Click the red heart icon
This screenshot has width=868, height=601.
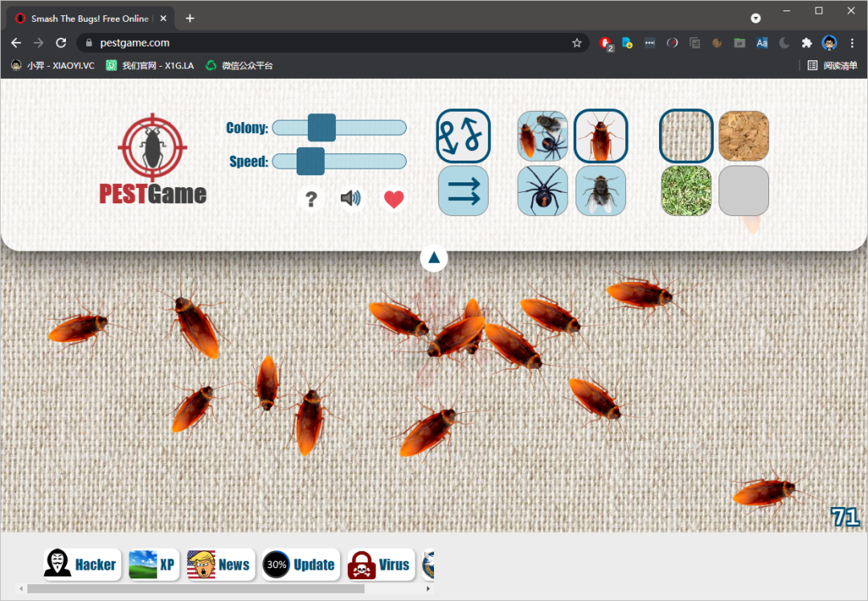click(393, 199)
